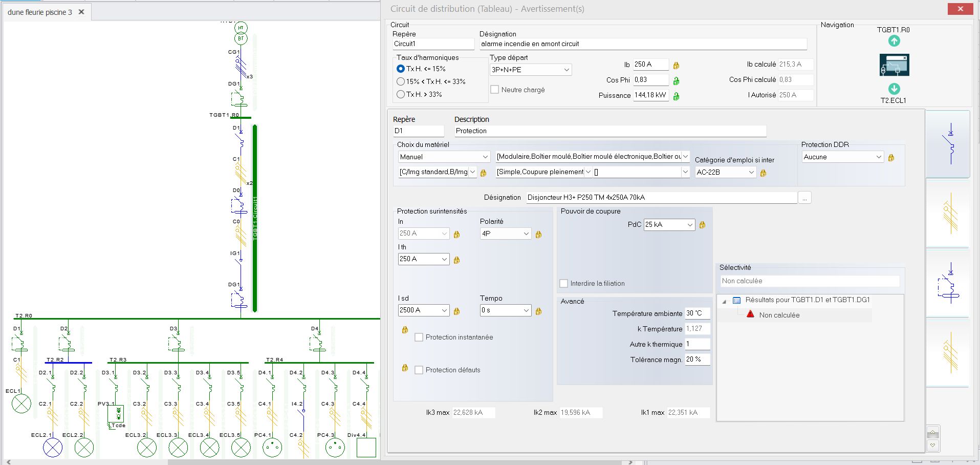980x465 pixels.
Task: Enable Protection instantanée checkbox
Action: click(419, 337)
